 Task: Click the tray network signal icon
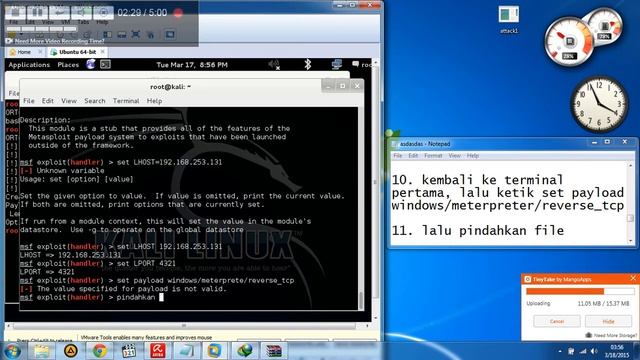click(583, 351)
